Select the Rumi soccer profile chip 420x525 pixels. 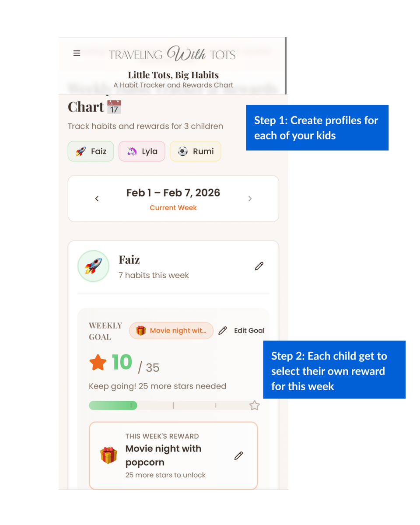coord(195,151)
